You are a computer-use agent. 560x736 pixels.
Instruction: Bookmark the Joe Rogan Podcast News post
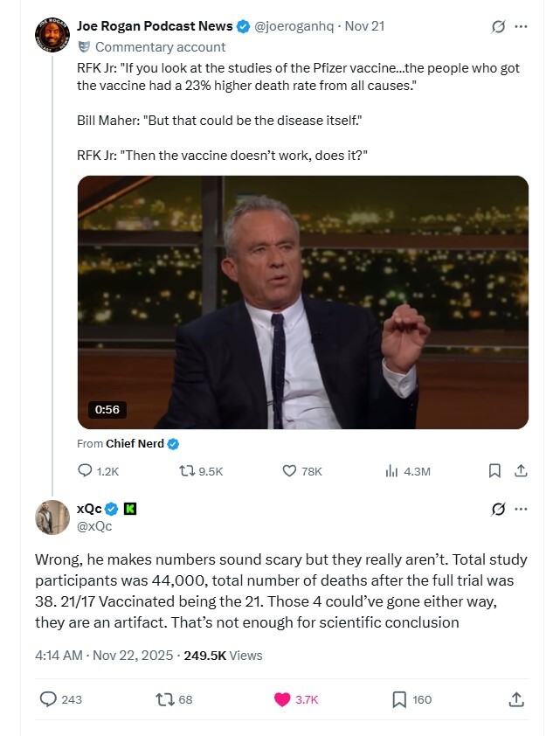click(494, 470)
